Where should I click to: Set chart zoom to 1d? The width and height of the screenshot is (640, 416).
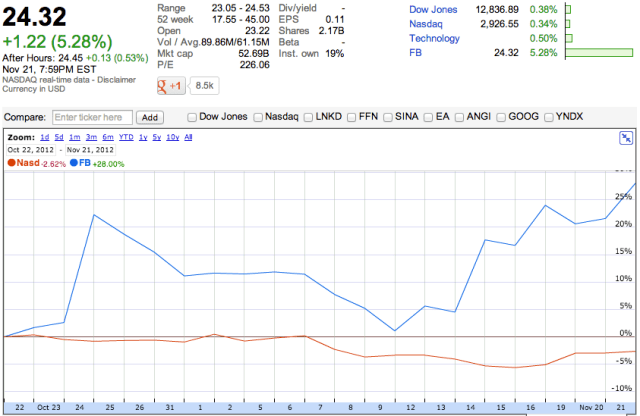[x=45, y=137]
